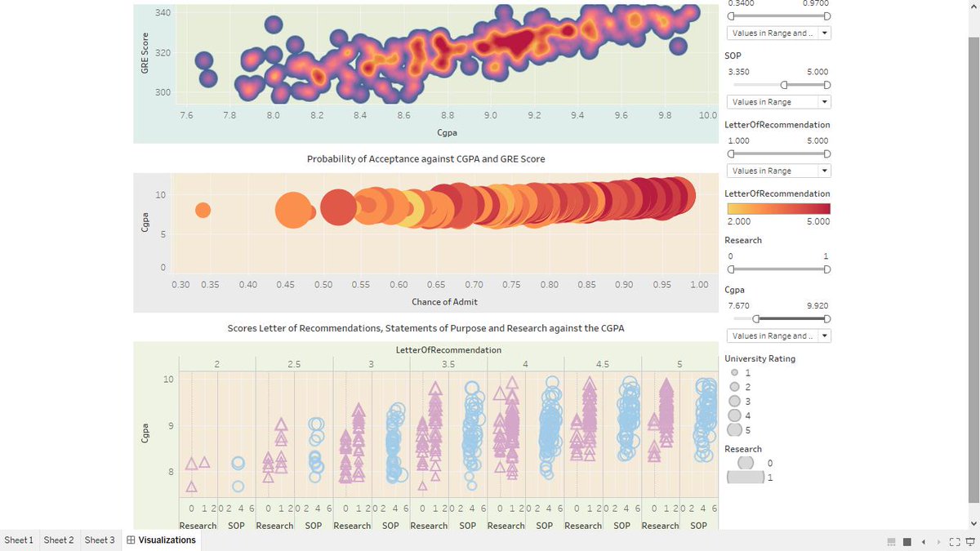Highlight University Rating 3 legend circle
Screen dimensions: 980x551
click(x=734, y=401)
